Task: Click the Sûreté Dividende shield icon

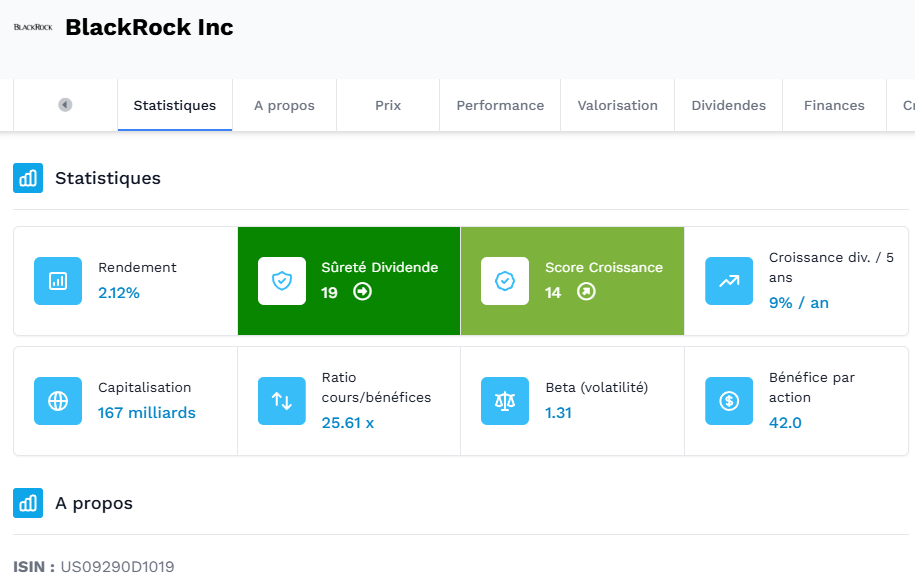Action: [282, 281]
